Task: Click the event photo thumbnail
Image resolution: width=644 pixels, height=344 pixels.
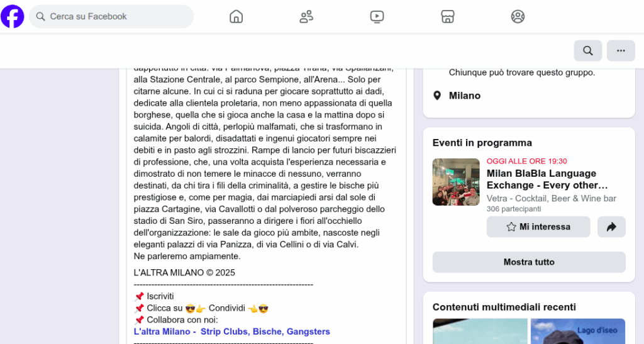Action: coord(456,182)
